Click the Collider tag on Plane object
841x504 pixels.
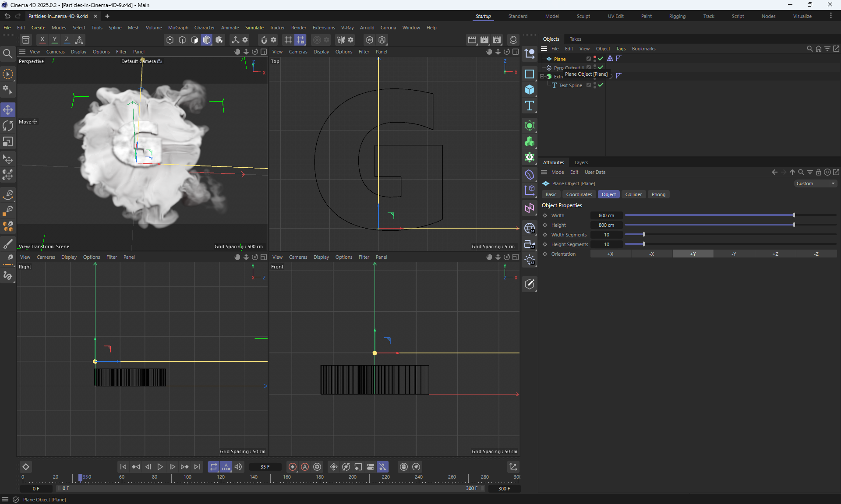click(x=610, y=59)
